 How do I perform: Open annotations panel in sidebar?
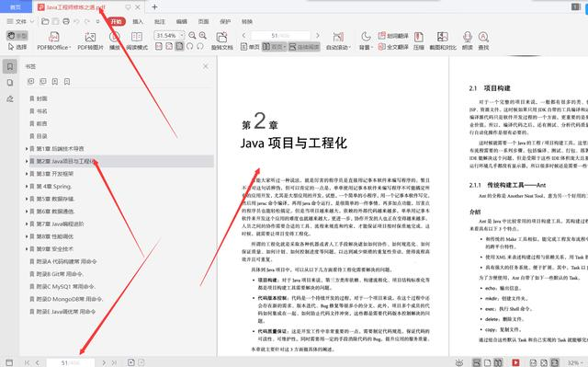click(x=10, y=98)
